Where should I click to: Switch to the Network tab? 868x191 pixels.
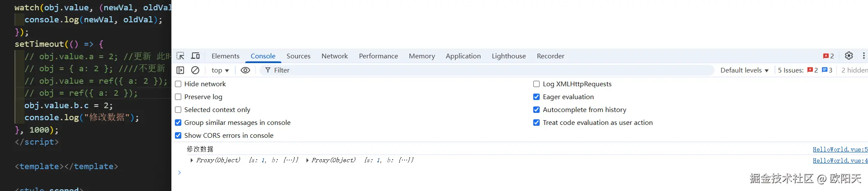(334, 56)
